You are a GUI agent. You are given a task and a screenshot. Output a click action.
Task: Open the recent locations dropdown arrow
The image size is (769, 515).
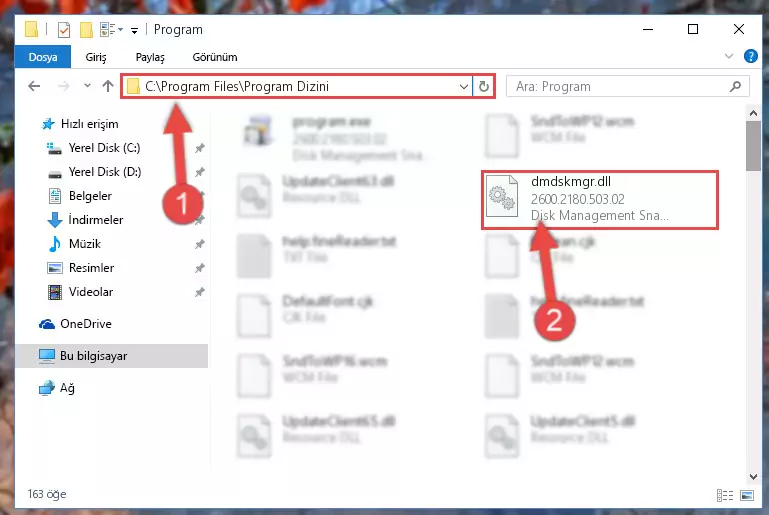[87, 86]
